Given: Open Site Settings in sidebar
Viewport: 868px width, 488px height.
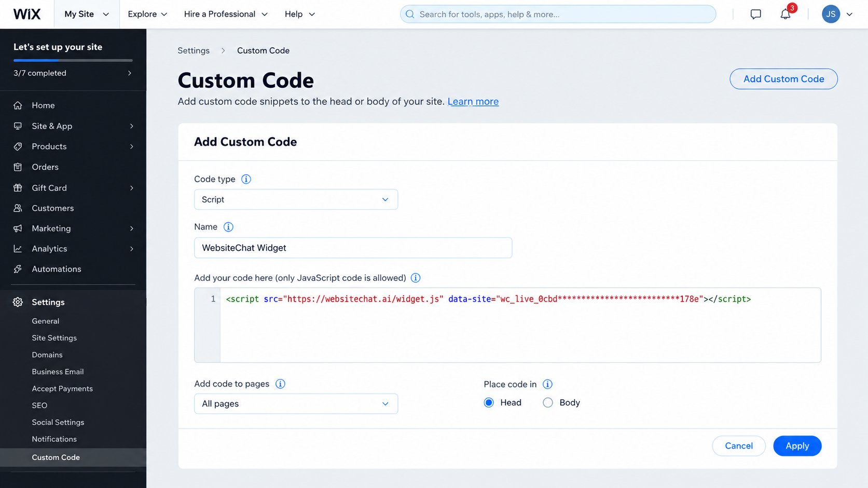Looking at the screenshot, I should [x=54, y=338].
